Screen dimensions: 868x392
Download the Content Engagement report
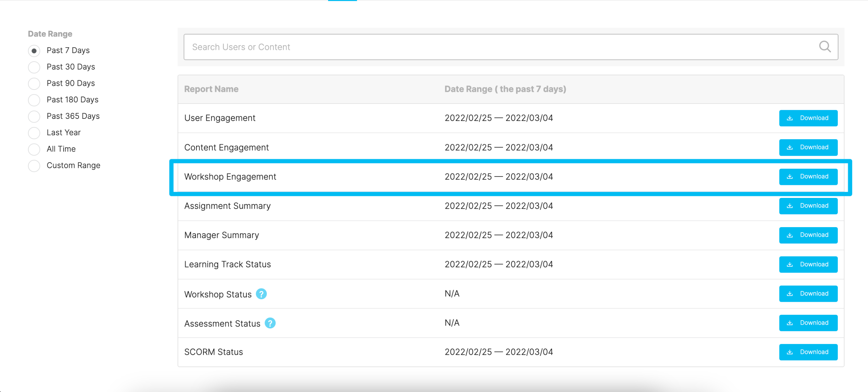pos(808,147)
